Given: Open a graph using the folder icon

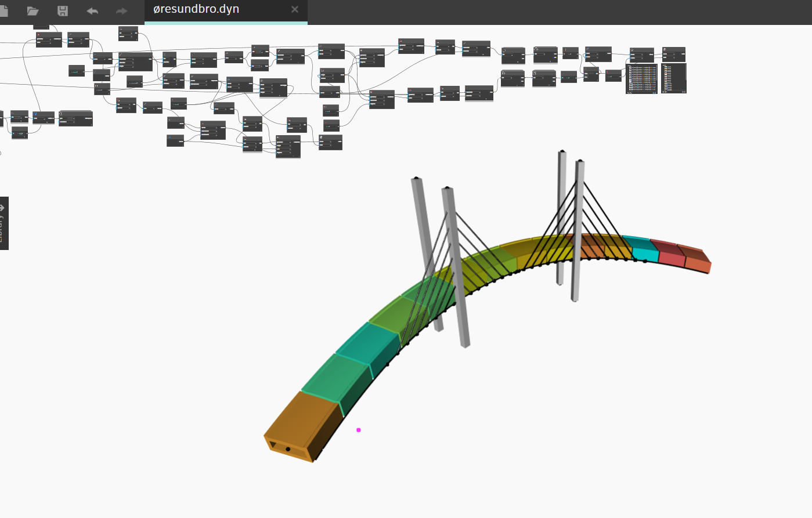Looking at the screenshot, I should point(32,10).
